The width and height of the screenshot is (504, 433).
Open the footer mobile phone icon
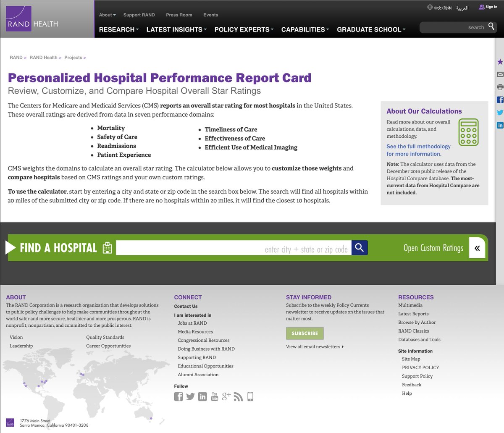(250, 396)
